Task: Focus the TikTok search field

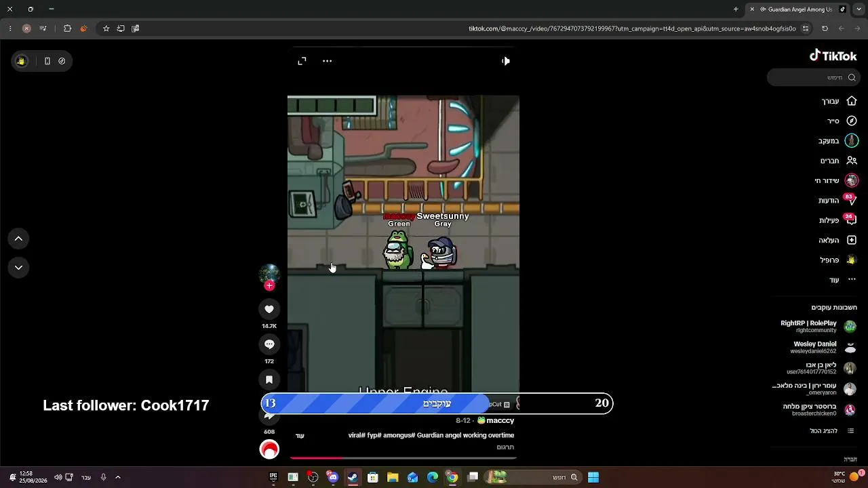Action: coord(814,77)
